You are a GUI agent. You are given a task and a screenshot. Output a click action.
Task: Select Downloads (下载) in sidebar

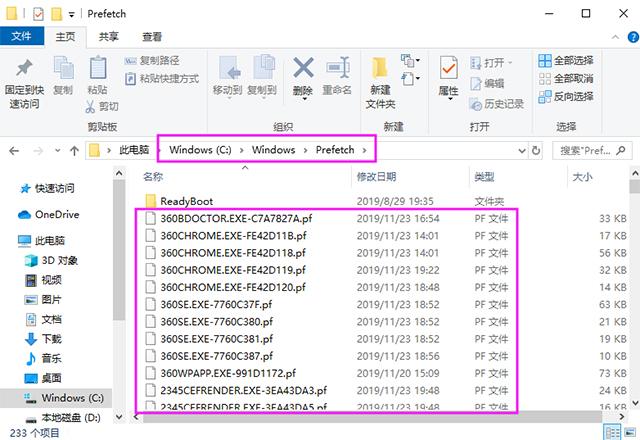(43, 339)
